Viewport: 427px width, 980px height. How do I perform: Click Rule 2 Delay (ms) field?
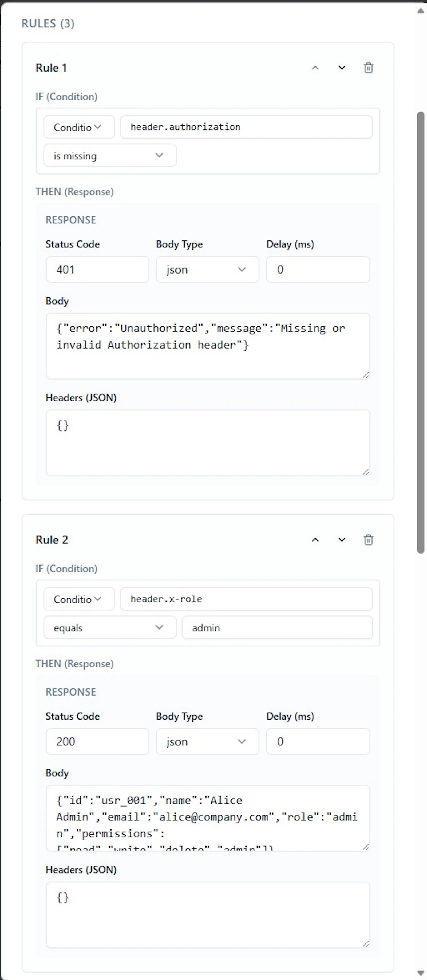(318, 741)
